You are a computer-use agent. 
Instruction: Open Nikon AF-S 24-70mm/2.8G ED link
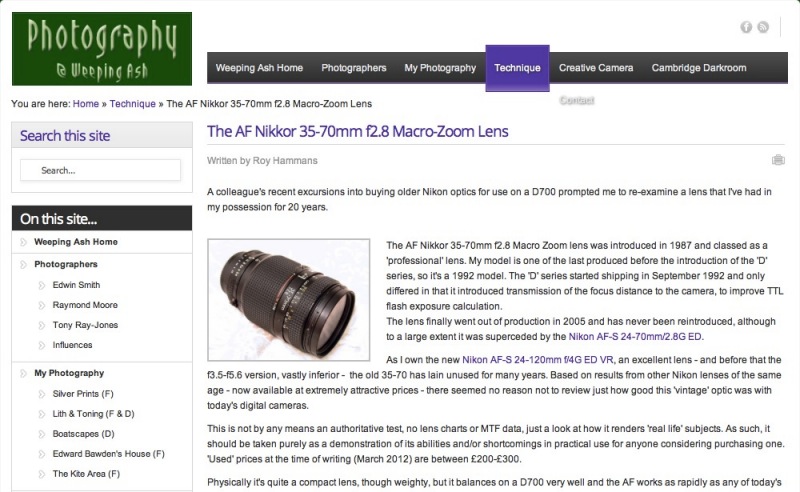click(635, 336)
